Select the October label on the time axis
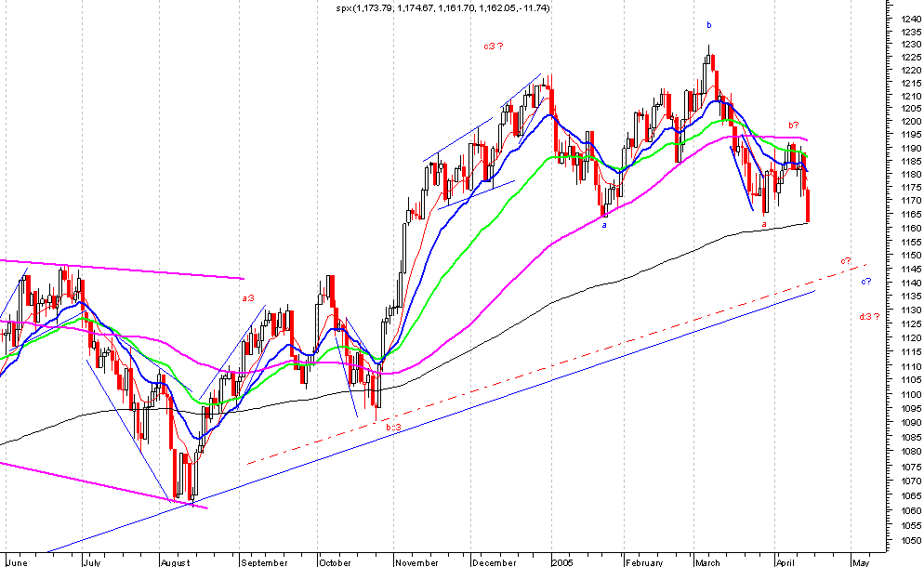This screenshot has width=924, height=567. click(x=335, y=562)
